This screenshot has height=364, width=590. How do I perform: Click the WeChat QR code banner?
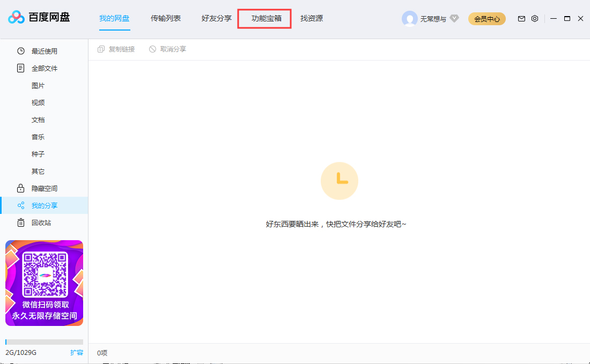44,283
